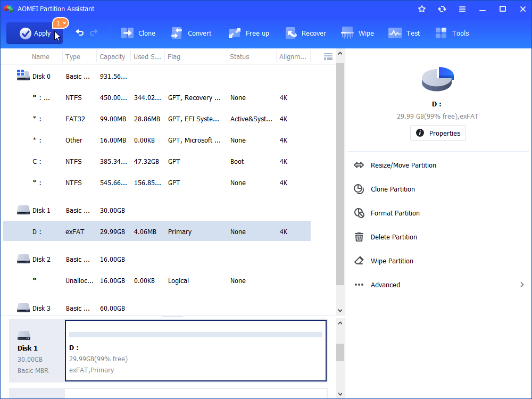
Task: Click the Wipe Partition eraser icon
Action: (359, 261)
